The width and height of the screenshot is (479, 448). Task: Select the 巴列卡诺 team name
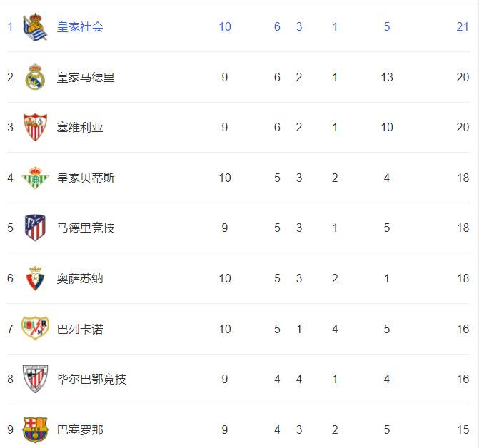(x=80, y=329)
